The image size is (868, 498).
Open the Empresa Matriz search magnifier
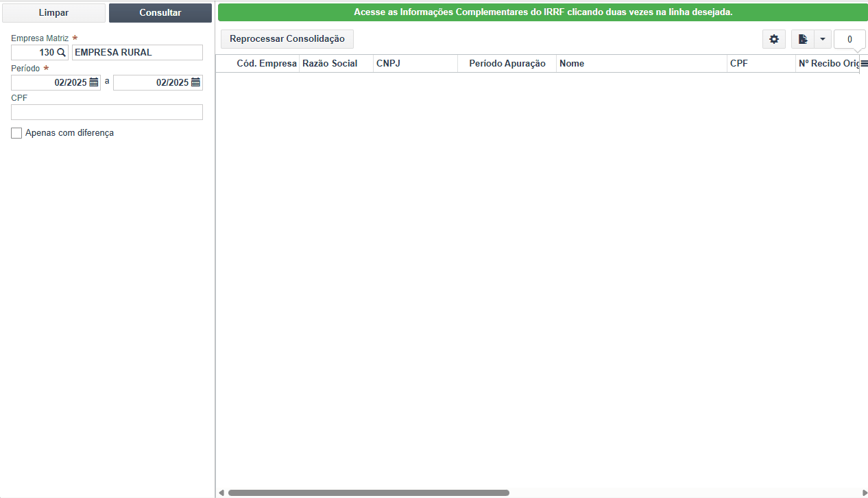(x=61, y=52)
